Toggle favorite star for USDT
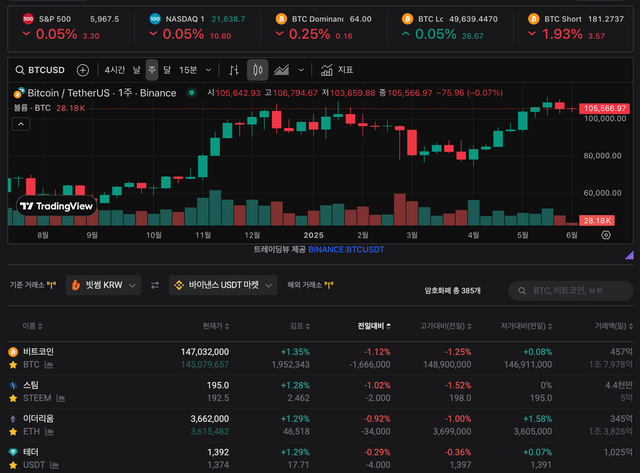The width and height of the screenshot is (640, 473). (13, 465)
